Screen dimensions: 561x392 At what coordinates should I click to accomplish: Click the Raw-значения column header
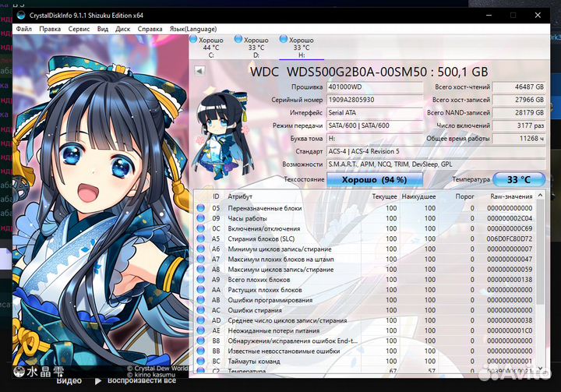tap(512, 196)
